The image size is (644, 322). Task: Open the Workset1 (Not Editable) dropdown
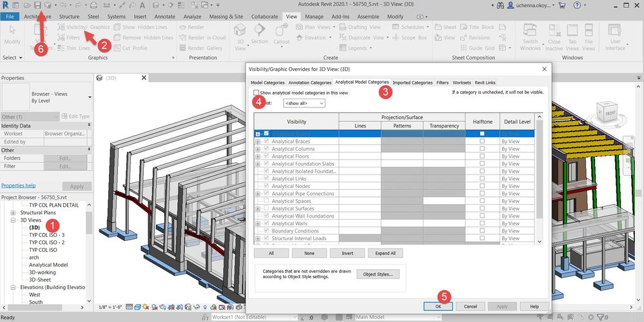[x=253, y=317]
